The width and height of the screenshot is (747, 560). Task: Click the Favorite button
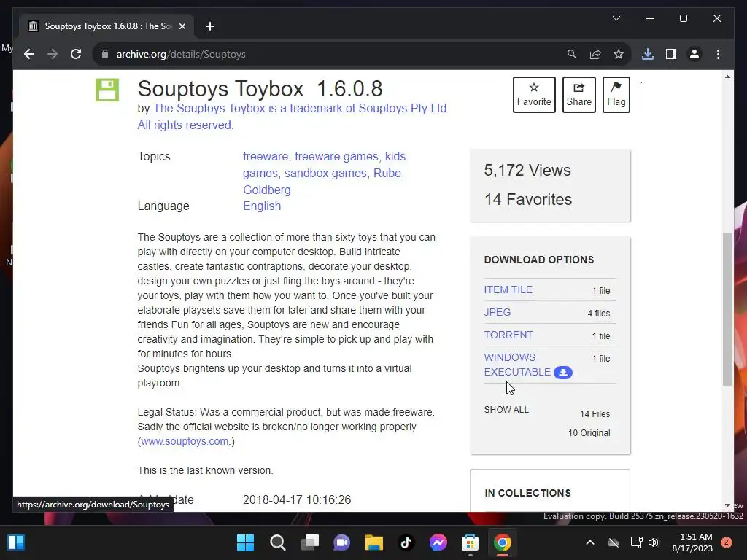[534, 95]
